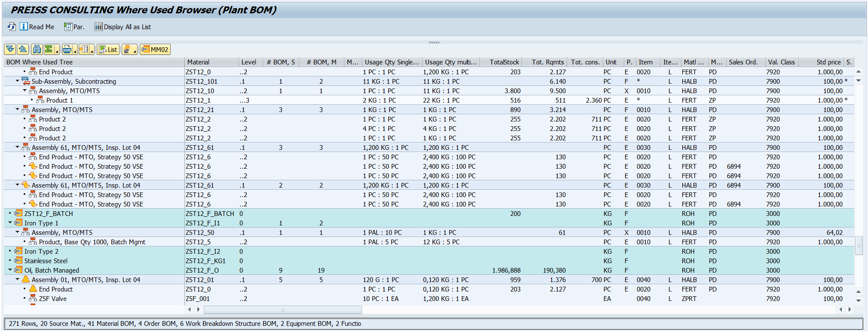
Task: Click the horizontal scrollbar thumb under the tree
Action: tap(282, 310)
